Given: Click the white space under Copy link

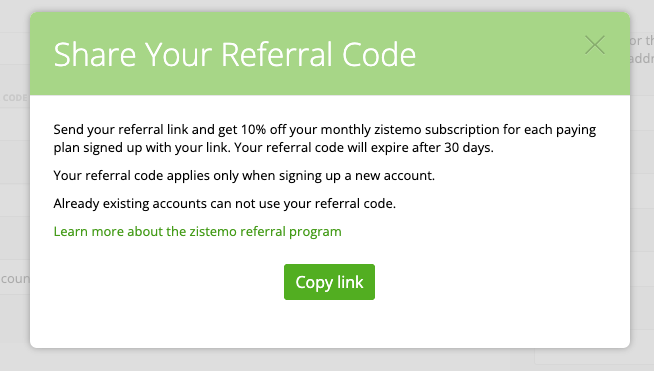Looking at the screenshot, I should pyautogui.click(x=330, y=323).
